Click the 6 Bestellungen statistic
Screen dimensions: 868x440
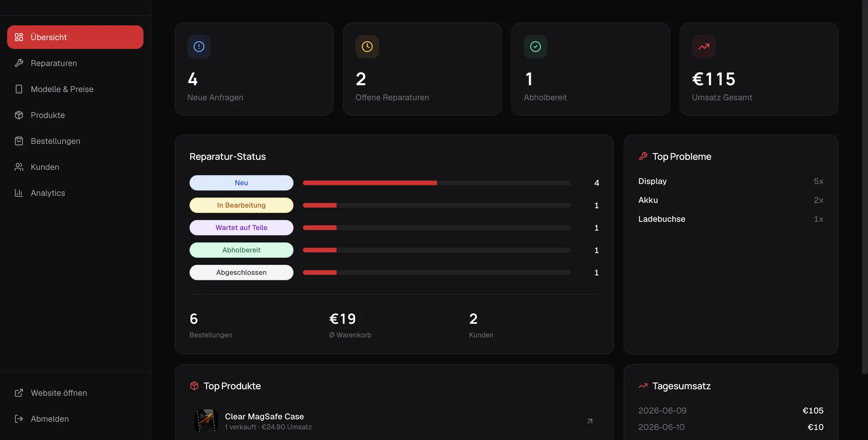coord(211,325)
